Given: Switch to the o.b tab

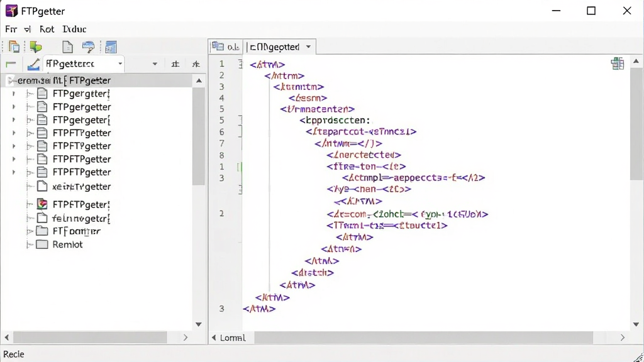Looking at the screenshot, I should click(226, 47).
